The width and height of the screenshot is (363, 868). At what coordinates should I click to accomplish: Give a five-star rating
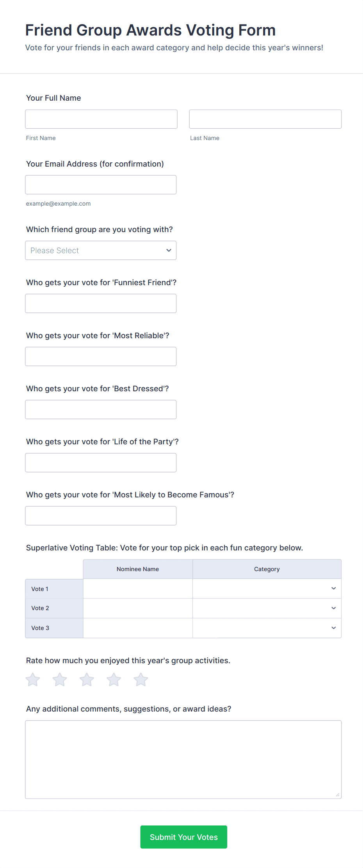pos(141,680)
